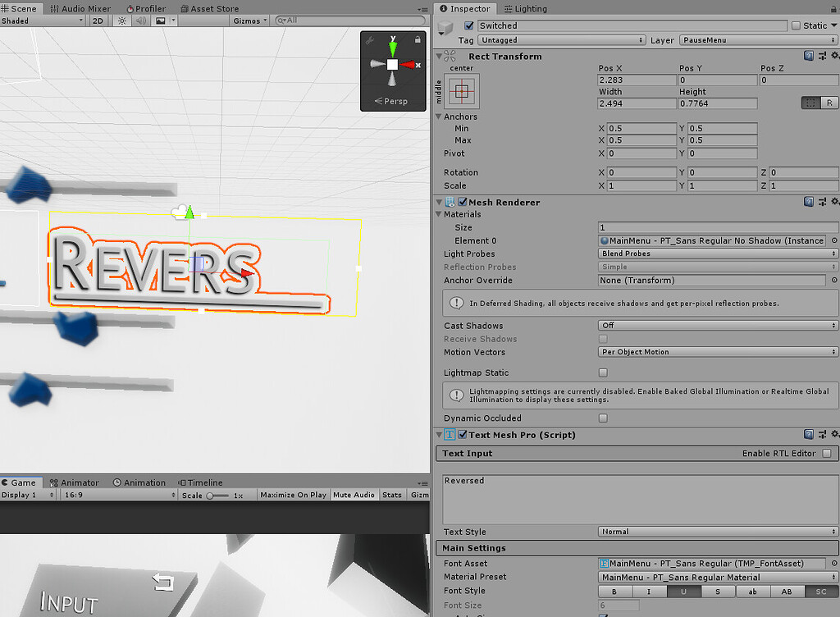Enable the Lightmap Static checkbox

(603, 372)
